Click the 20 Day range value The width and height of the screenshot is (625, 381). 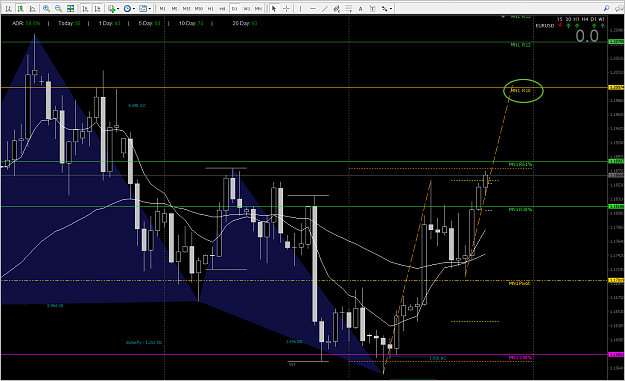[254, 24]
